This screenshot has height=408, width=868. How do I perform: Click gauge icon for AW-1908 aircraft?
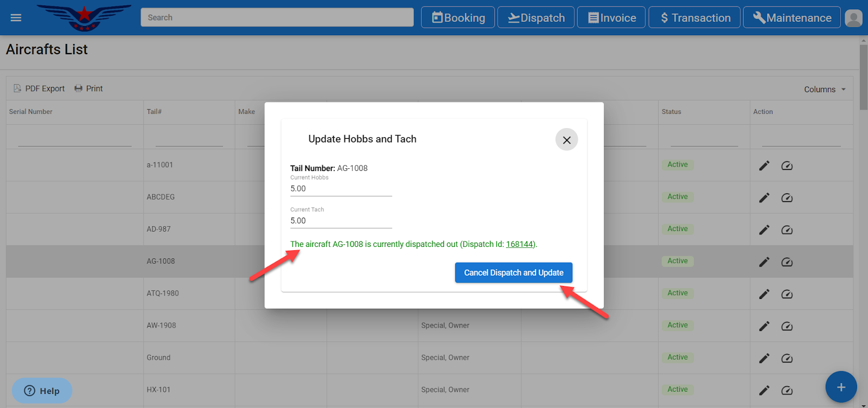(787, 326)
